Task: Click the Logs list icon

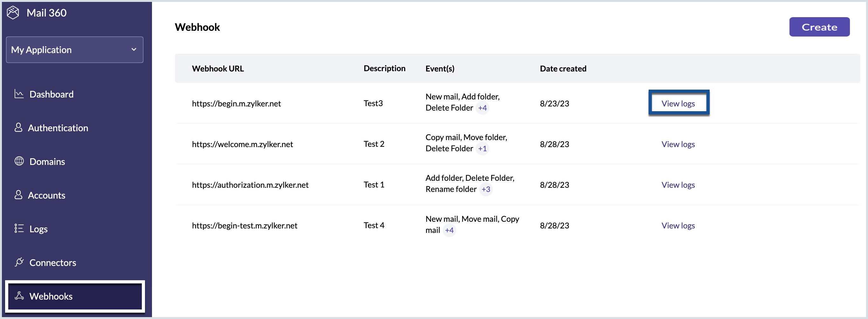Action: coord(19,228)
